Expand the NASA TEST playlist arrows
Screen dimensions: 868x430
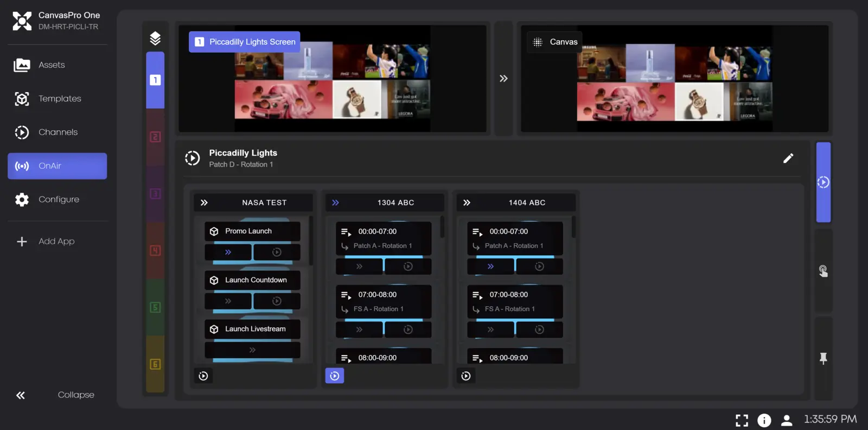(x=204, y=203)
